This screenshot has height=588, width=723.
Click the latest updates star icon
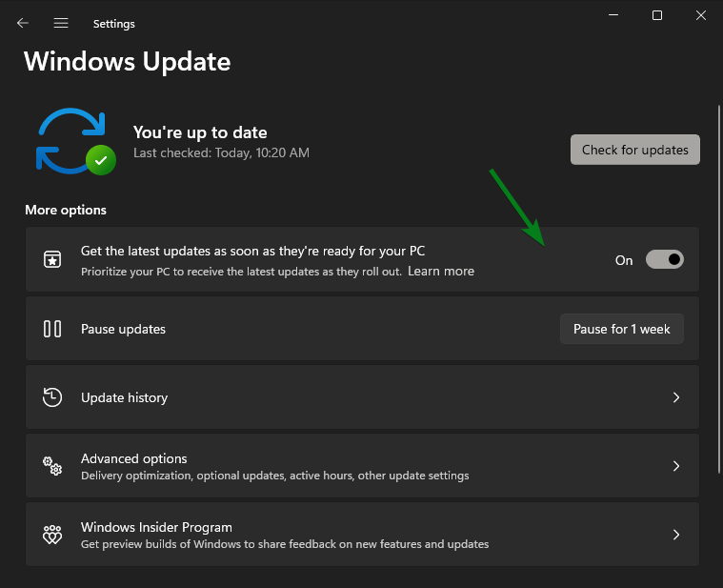pyautogui.click(x=52, y=259)
